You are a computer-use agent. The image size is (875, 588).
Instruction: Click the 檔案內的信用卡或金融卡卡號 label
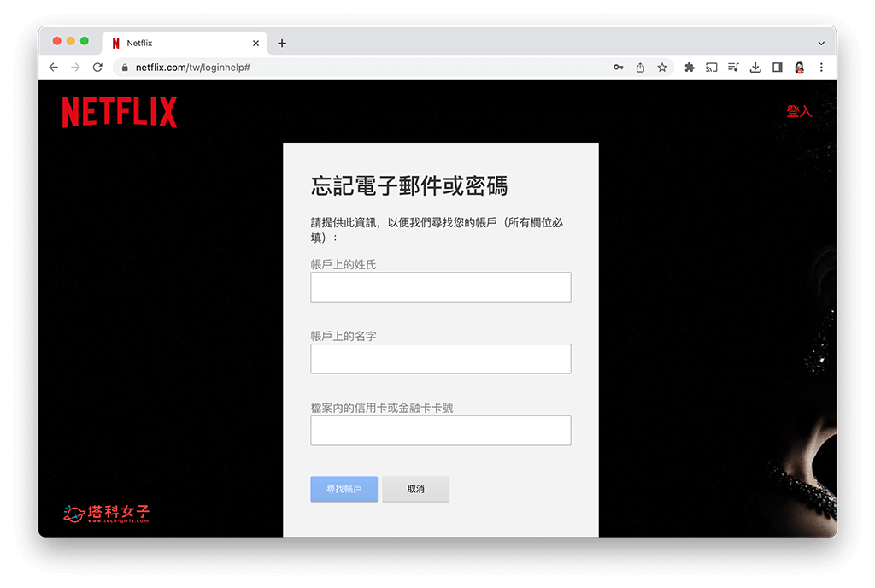(382, 408)
